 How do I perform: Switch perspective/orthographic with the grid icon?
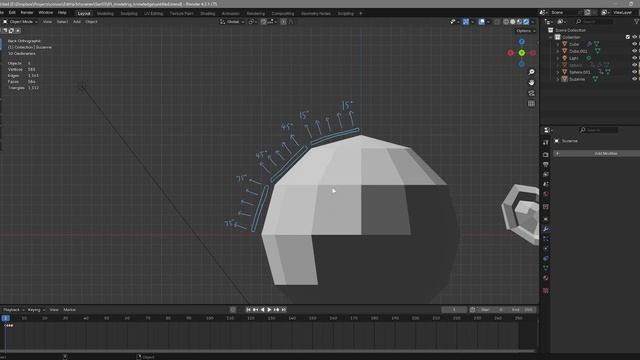pyautogui.click(x=531, y=104)
